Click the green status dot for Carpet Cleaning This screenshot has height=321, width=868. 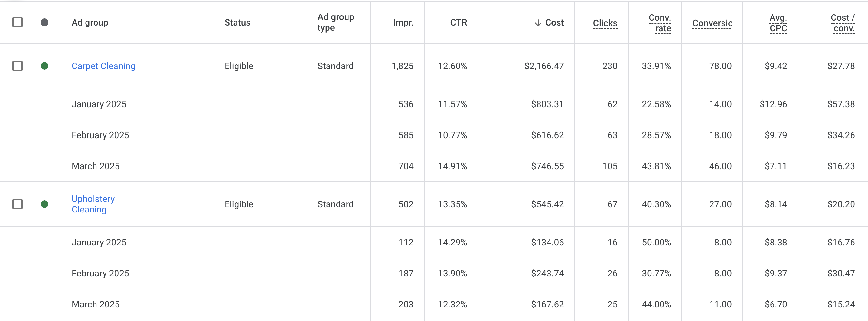45,66
